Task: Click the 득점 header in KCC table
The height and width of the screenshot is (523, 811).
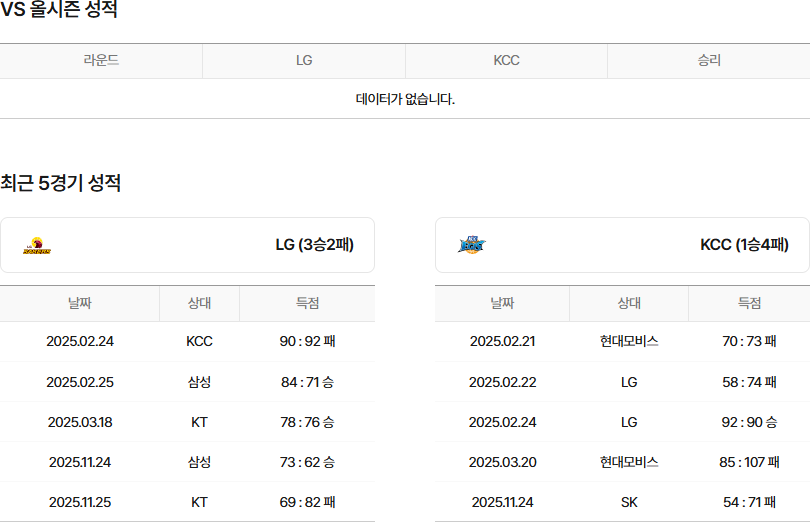Action: point(749,303)
